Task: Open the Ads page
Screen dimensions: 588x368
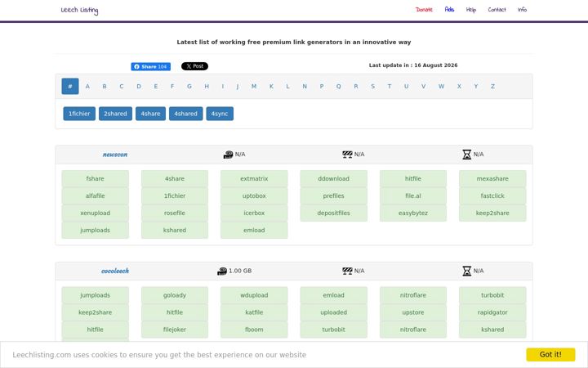Action: [449, 9]
